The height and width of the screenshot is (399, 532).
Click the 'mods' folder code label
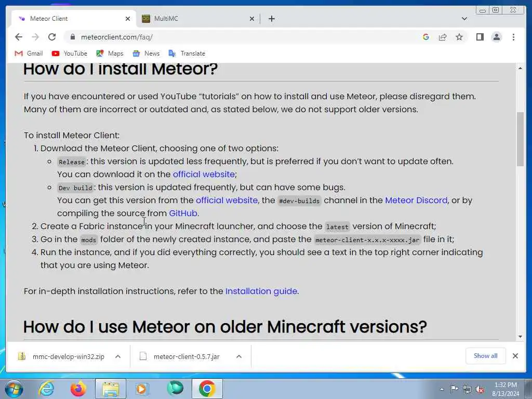(88, 240)
